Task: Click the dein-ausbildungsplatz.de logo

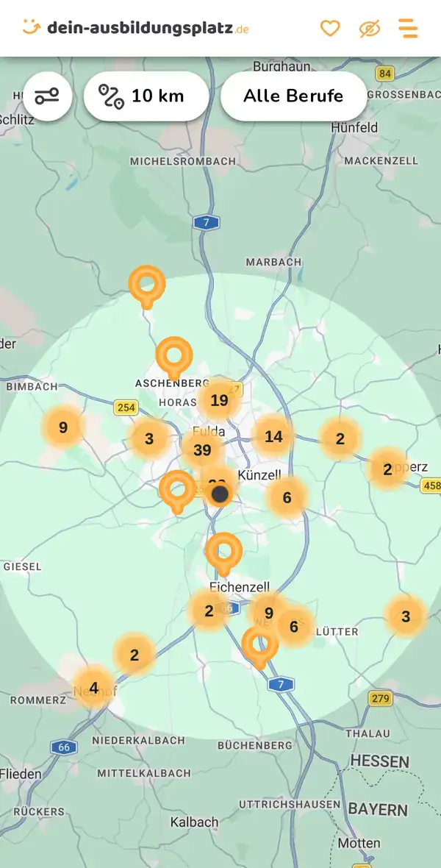Action: 135,27
